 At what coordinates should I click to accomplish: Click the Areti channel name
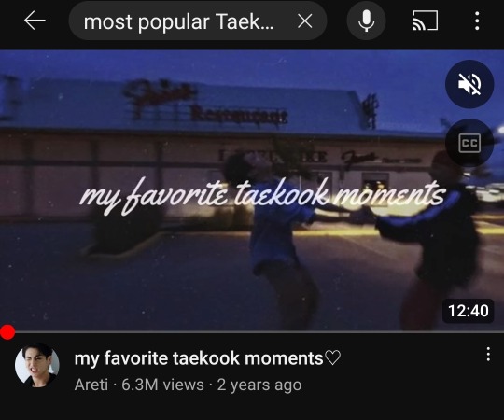click(91, 385)
